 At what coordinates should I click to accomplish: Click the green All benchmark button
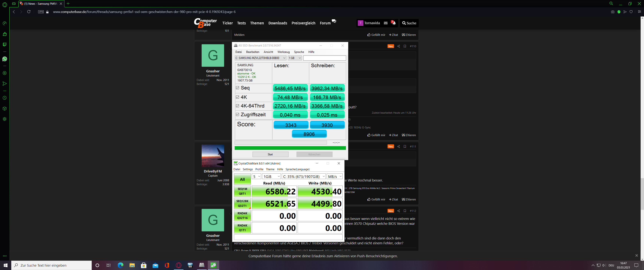[x=242, y=179]
